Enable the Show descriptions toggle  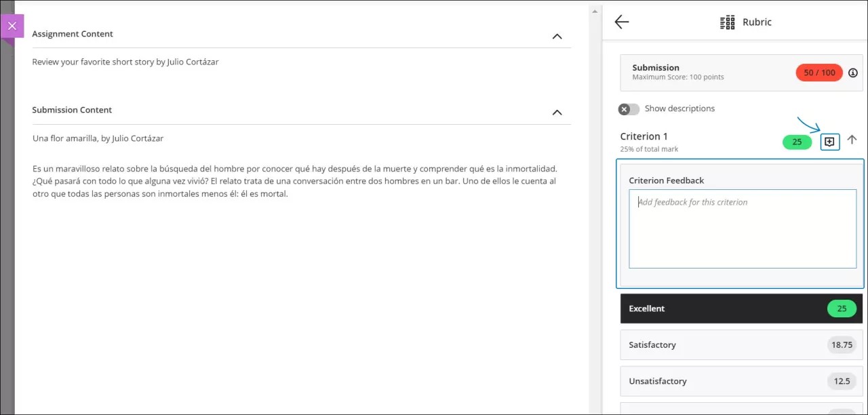coord(628,108)
